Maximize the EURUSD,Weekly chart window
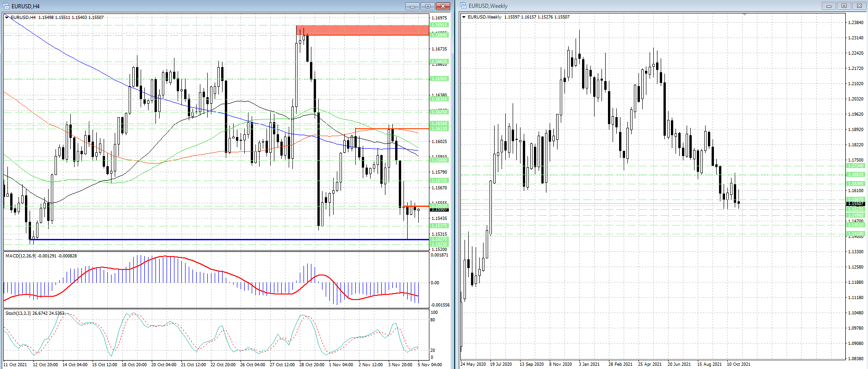868x369 pixels. 844,6
